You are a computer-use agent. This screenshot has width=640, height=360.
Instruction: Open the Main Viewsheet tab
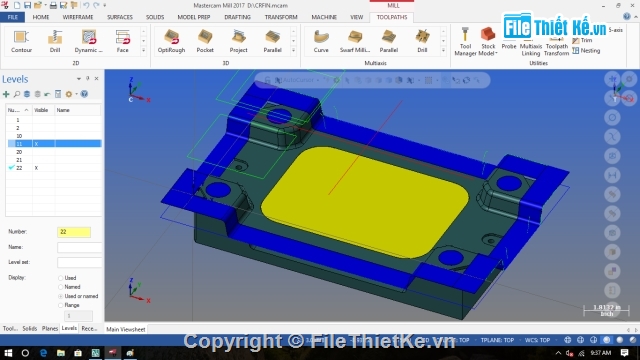126,329
